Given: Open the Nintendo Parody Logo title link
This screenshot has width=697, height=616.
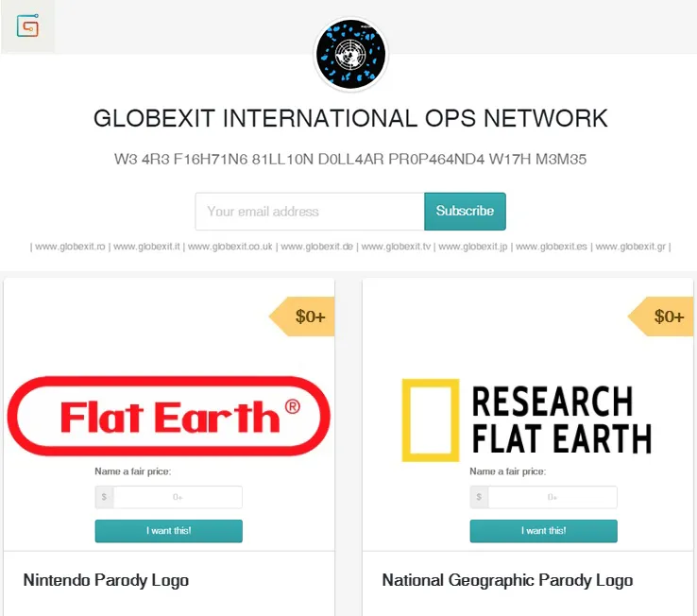Looking at the screenshot, I should (106, 580).
